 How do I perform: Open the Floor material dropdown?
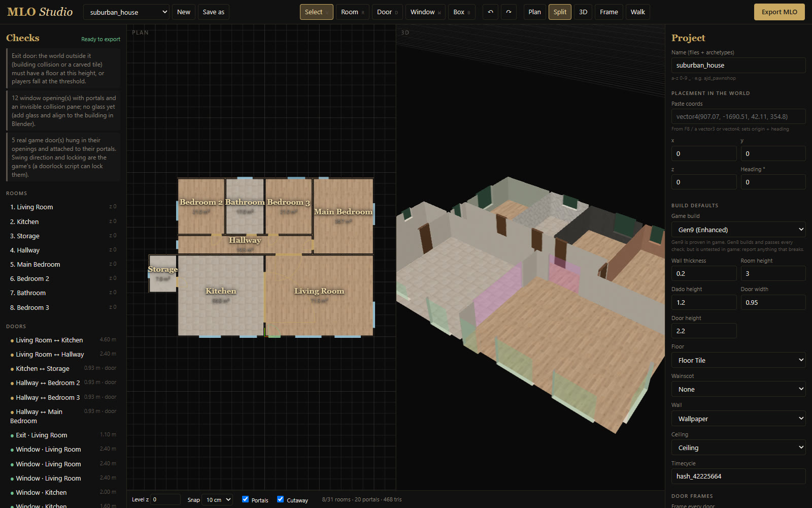pos(738,360)
